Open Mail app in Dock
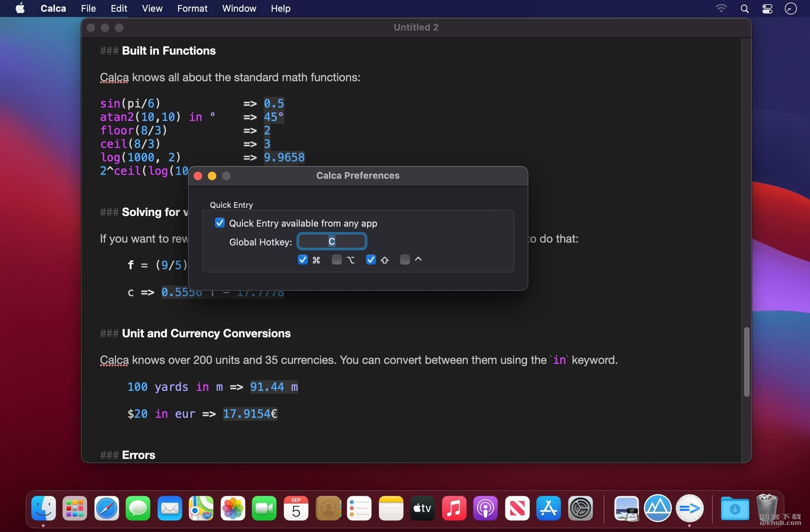Image resolution: width=810 pixels, height=532 pixels. click(x=170, y=508)
